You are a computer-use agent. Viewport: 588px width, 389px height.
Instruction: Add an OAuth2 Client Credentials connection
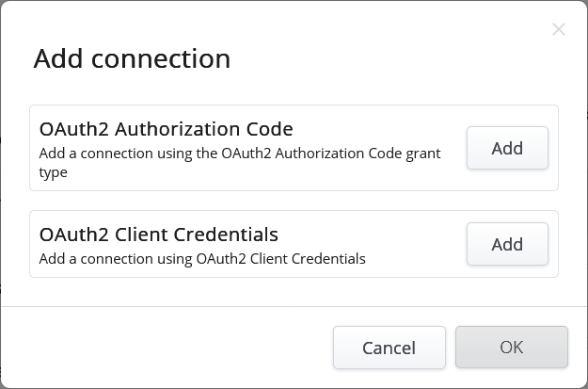[507, 244]
